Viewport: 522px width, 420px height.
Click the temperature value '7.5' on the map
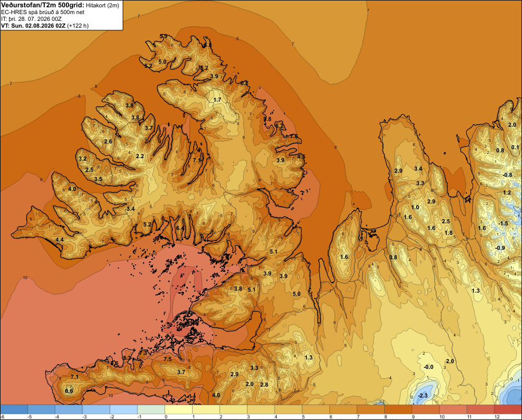pos(168,359)
